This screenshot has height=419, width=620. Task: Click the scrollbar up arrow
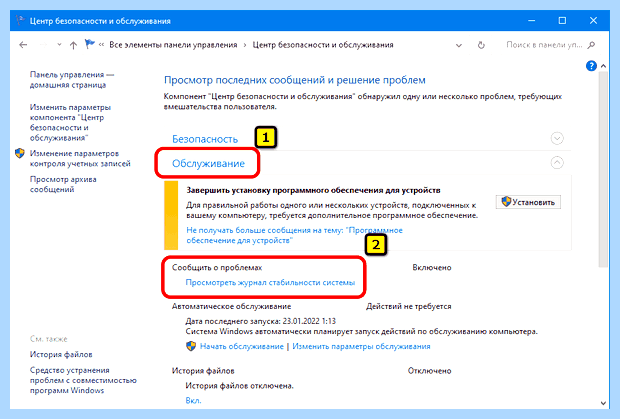coord(603,66)
